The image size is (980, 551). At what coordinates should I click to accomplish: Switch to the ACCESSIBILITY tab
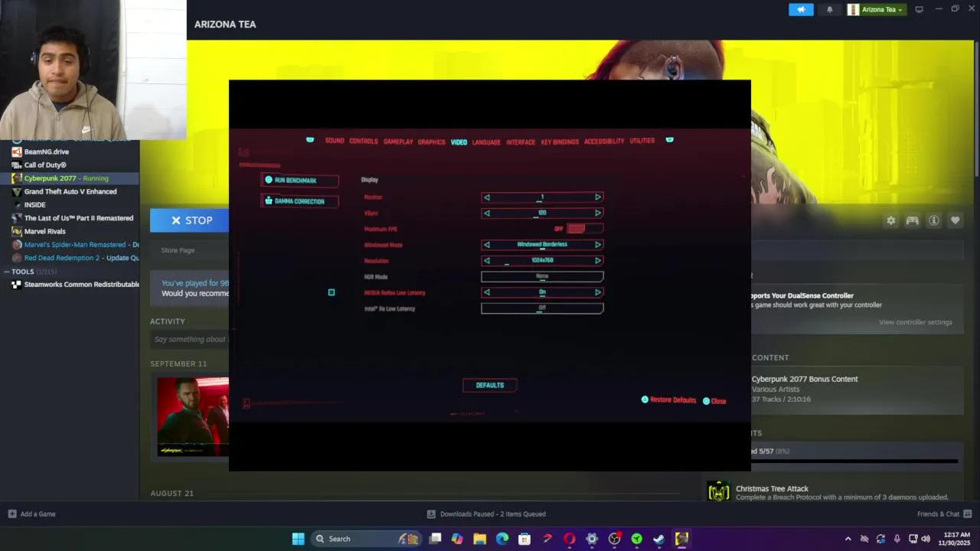coord(604,141)
